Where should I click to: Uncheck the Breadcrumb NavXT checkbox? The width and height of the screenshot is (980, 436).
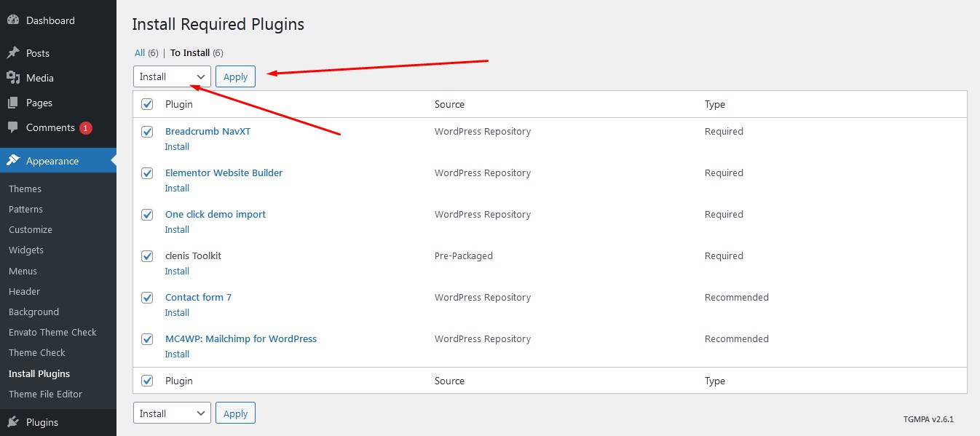pyautogui.click(x=147, y=132)
